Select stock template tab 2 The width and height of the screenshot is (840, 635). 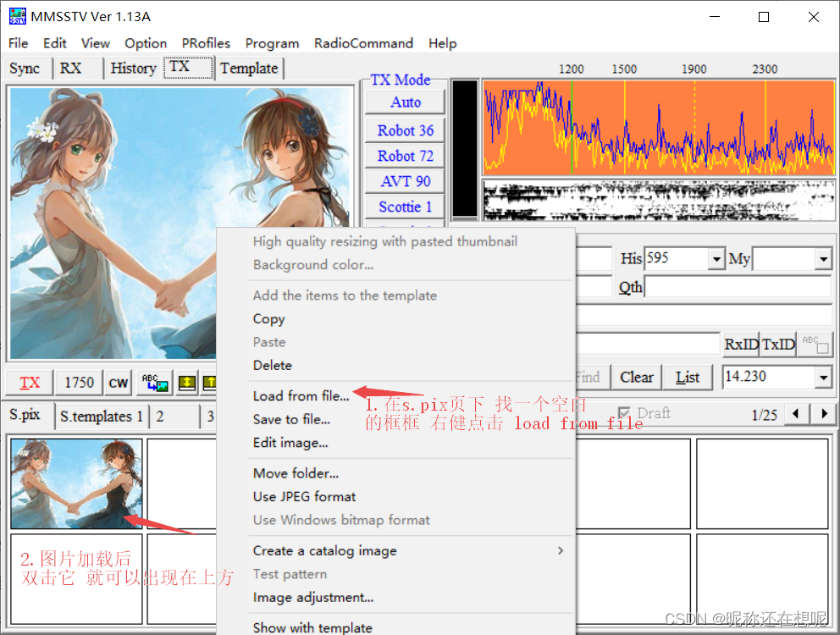[173, 416]
